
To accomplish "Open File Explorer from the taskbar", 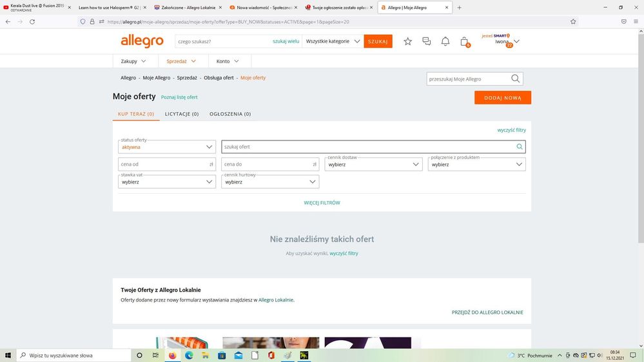I will 206,356.
